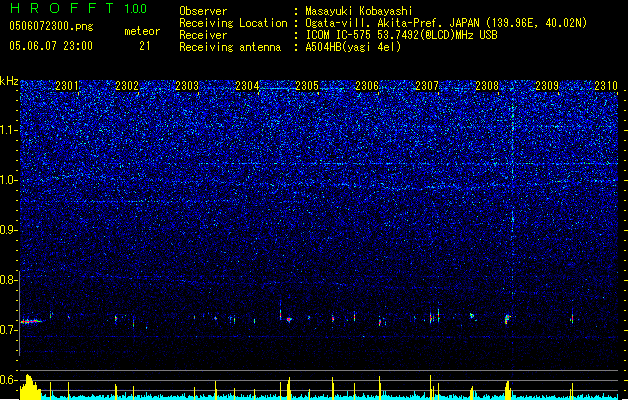The image size is (629, 400).
Task: Click the Receiving antenna label
Action: (x=230, y=47)
